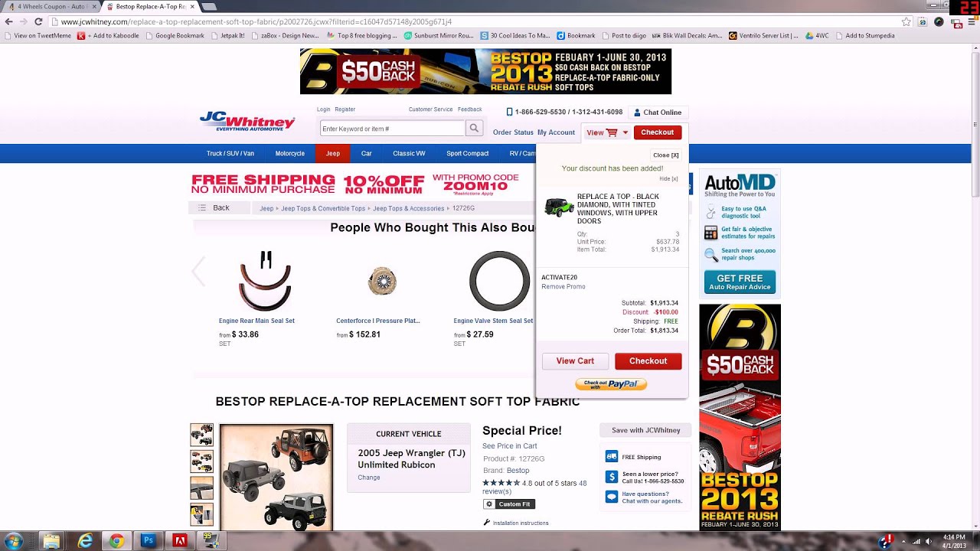Viewport: 980px width, 551px height.
Task: Click the search magnifier icon
Action: coord(475,129)
